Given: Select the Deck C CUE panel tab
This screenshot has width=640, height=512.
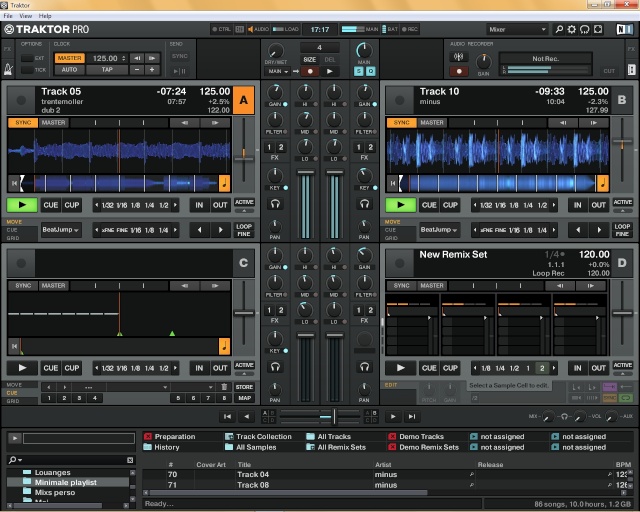Looking at the screenshot, I should click(12, 393).
